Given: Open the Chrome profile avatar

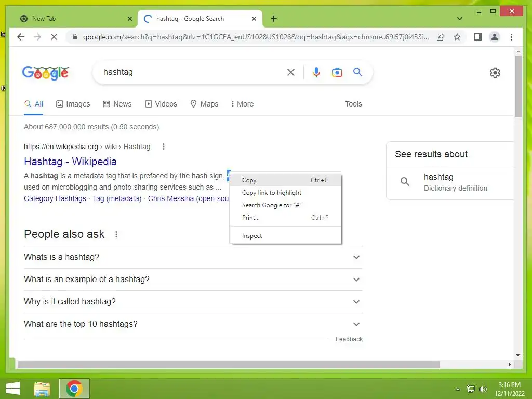Looking at the screenshot, I should click(x=495, y=37).
